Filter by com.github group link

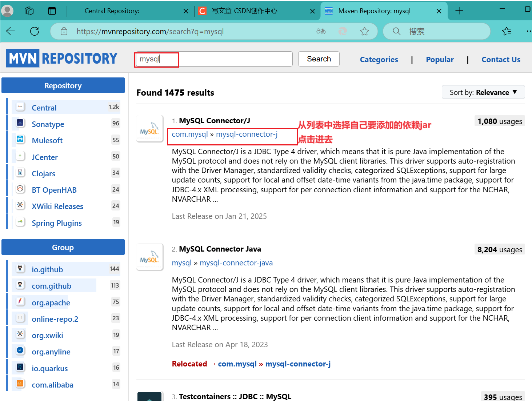52,286
